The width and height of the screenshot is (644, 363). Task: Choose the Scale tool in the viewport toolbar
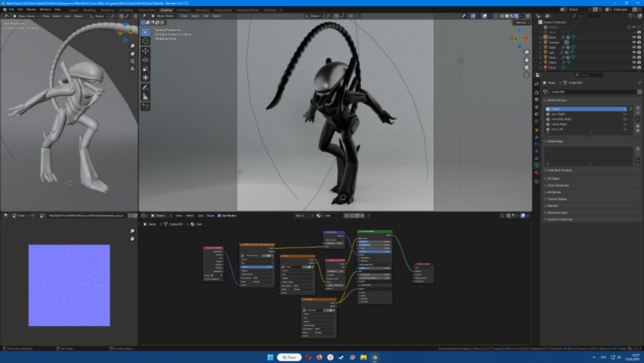click(x=146, y=68)
